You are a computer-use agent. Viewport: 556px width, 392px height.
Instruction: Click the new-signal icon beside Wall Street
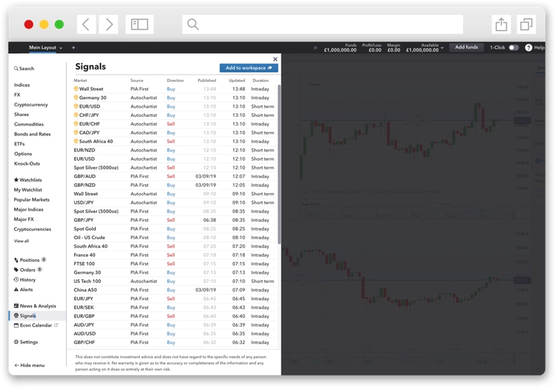pos(76,89)
